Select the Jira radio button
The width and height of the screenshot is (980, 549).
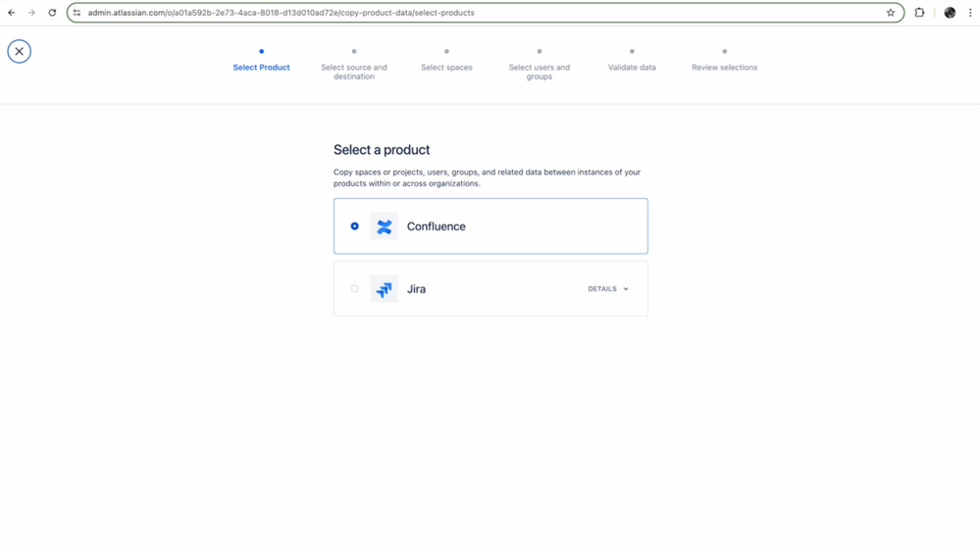click(x=354, y=288)
